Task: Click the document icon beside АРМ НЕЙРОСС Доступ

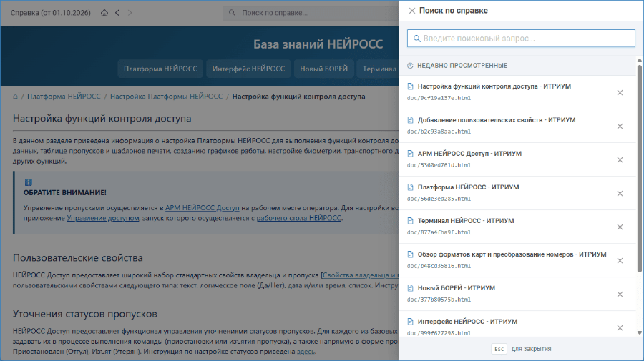Action: point(410,154)
